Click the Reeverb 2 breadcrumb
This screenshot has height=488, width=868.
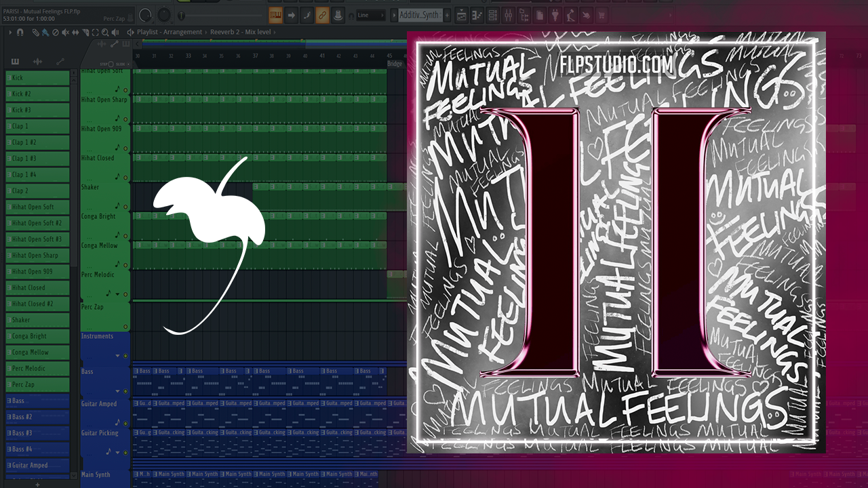[227, 32]
